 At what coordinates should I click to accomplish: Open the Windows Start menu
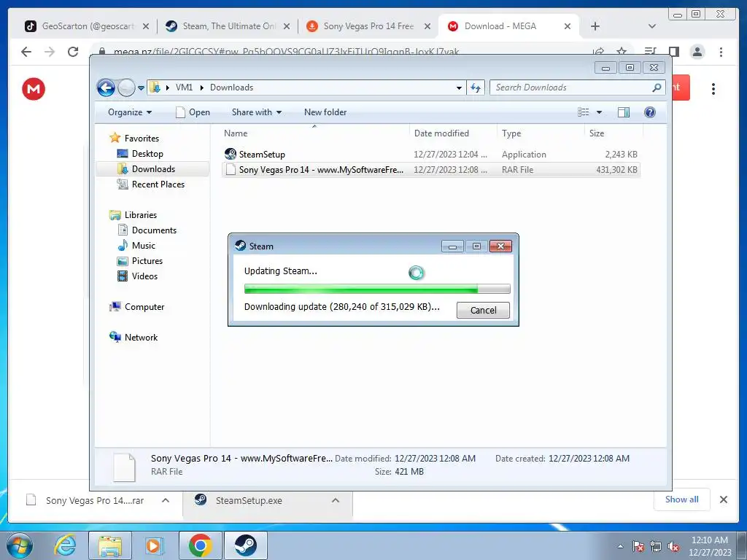tap(19, 545)
